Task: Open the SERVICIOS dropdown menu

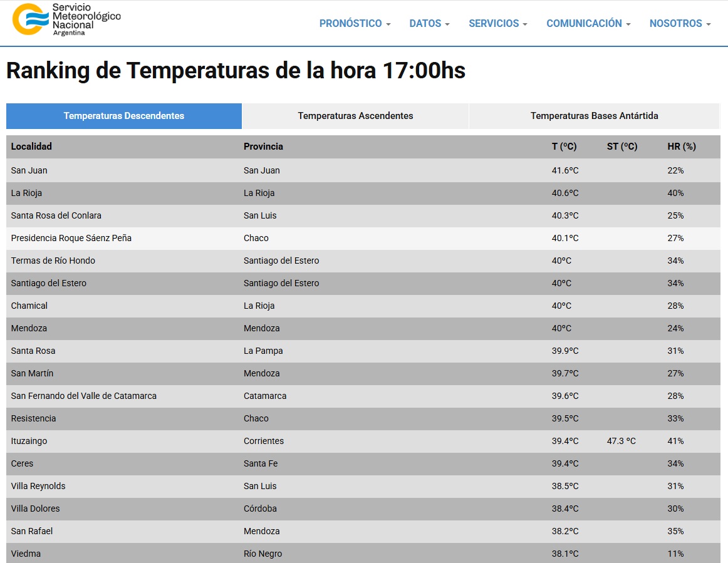Action: 497,24
